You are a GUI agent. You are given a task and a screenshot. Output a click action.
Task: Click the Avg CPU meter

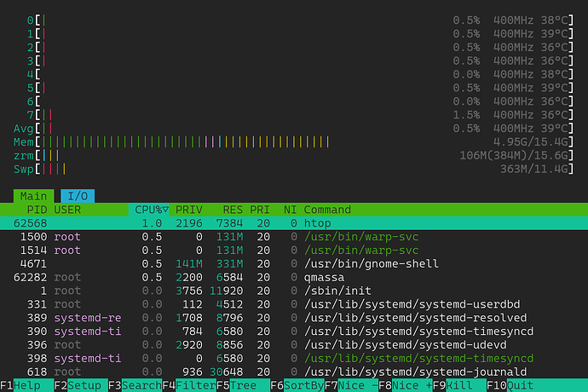click(x=293, y=129)
